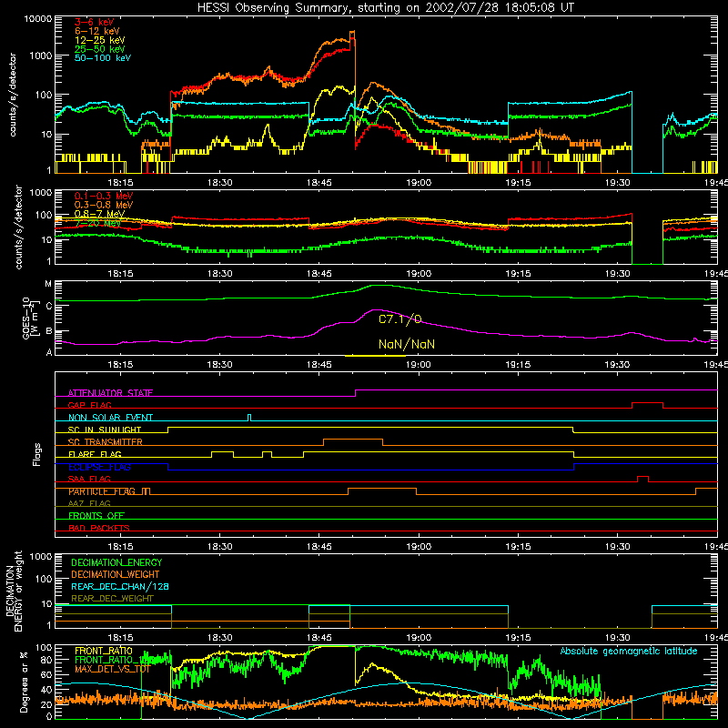The image size is (728, 728).
Task: Select the blue ECLIPSE_FLAG label
Action: (x=99, y=467)
